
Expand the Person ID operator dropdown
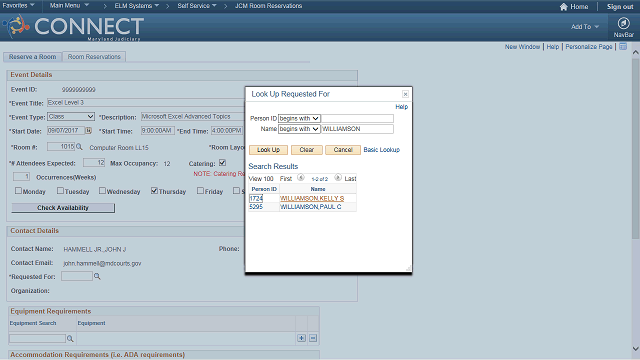(x=299, y=118)
